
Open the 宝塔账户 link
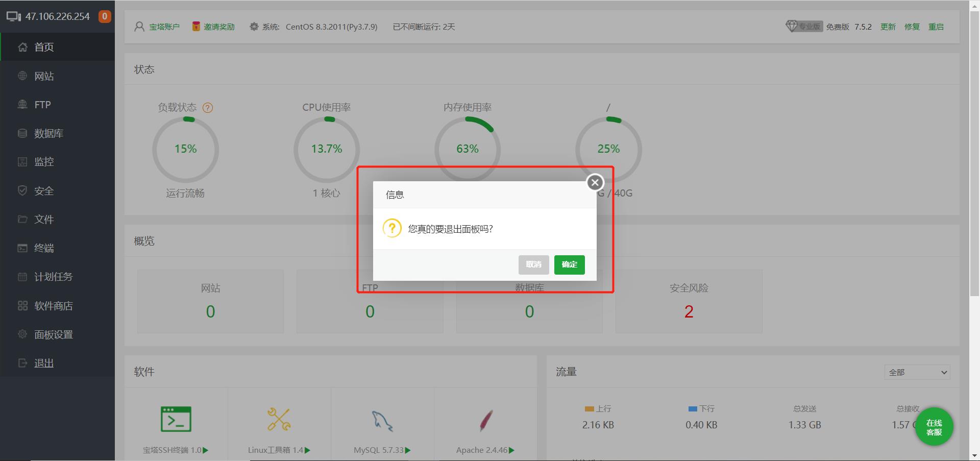coord(164,27)
